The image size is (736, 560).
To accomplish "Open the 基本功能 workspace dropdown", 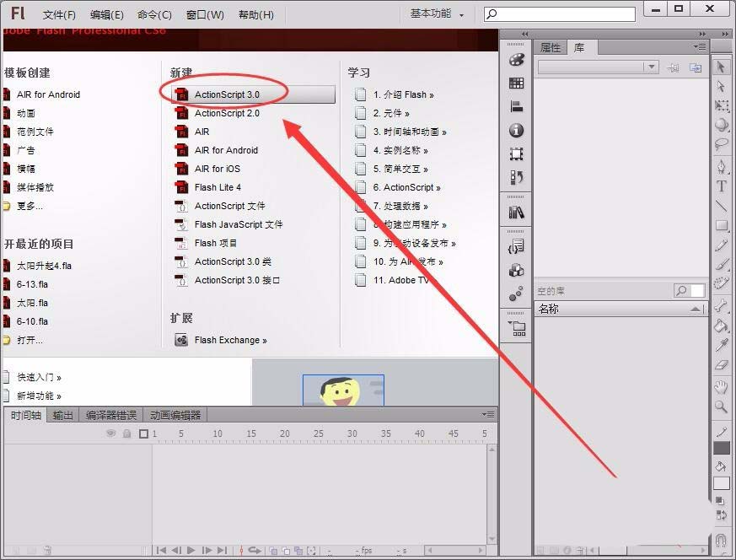I will pos(437,14).
